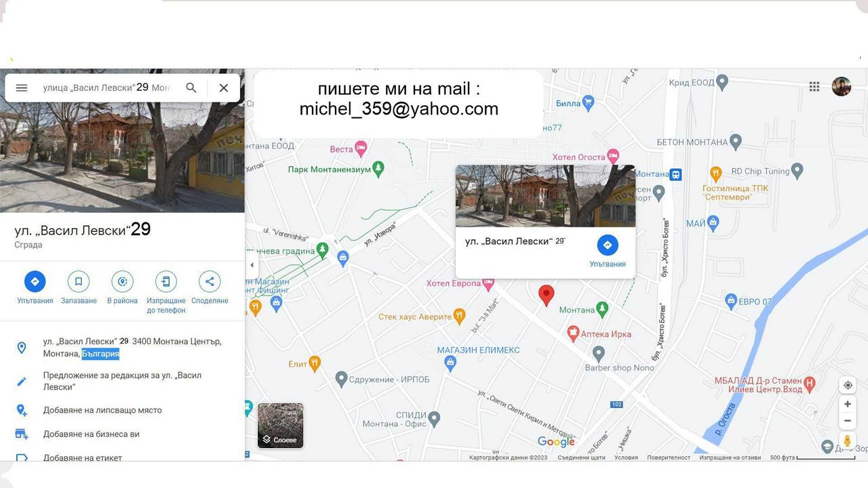Open the hamburger menu in search box

[x=22, y=88]
